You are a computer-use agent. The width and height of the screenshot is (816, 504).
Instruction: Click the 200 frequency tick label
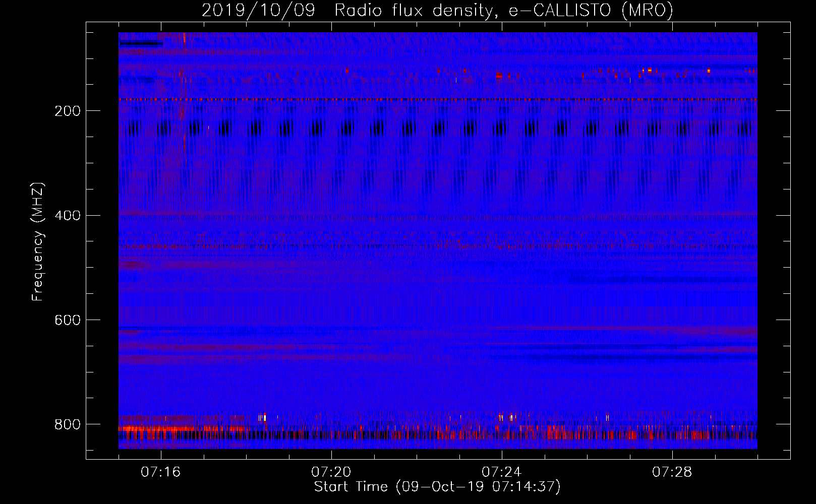tap(68, 111)
